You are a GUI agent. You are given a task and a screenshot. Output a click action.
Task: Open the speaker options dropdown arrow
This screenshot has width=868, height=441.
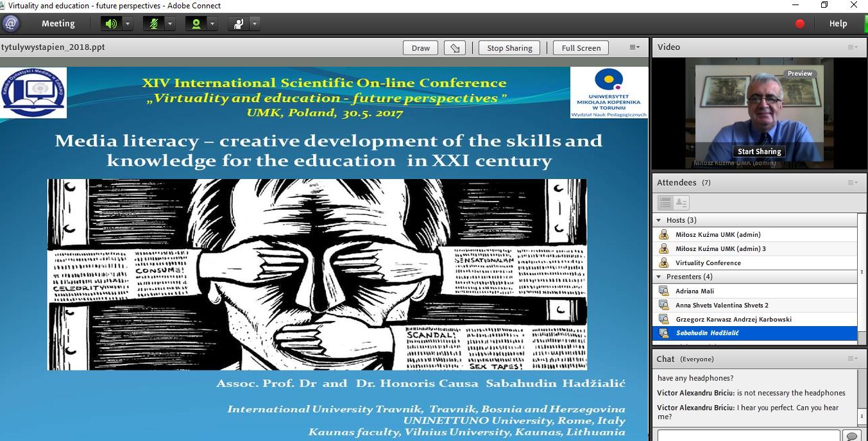128,24
